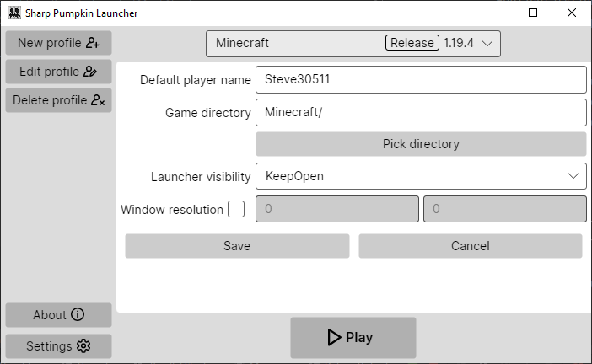
Task: Click the Game directory label
Action: (208, 113)
